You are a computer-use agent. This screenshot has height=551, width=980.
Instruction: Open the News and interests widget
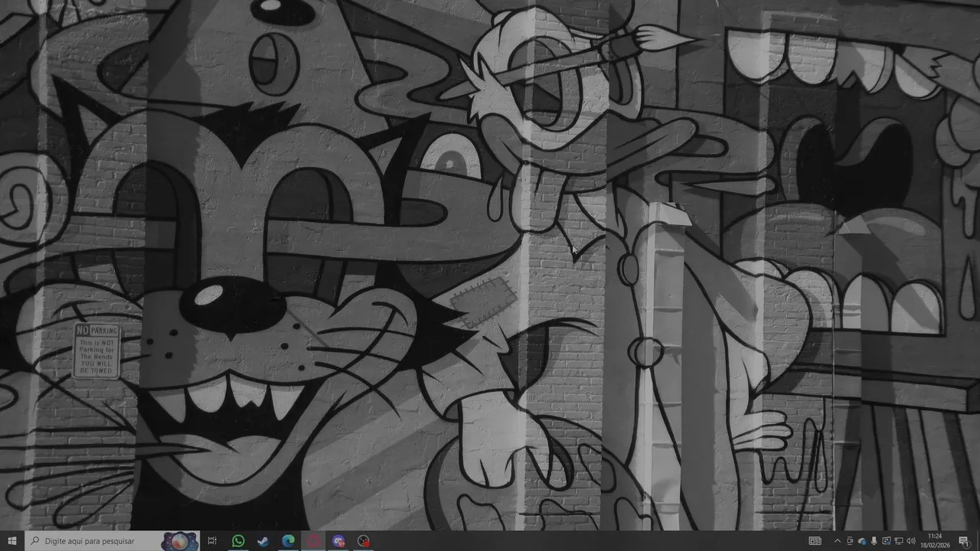coord(815,541)
